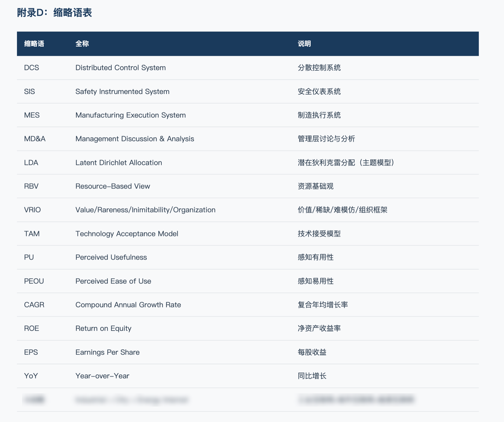Click the cell 感知有用性
Viewport: 504px width, 422px height.
[x=316, y=257]
